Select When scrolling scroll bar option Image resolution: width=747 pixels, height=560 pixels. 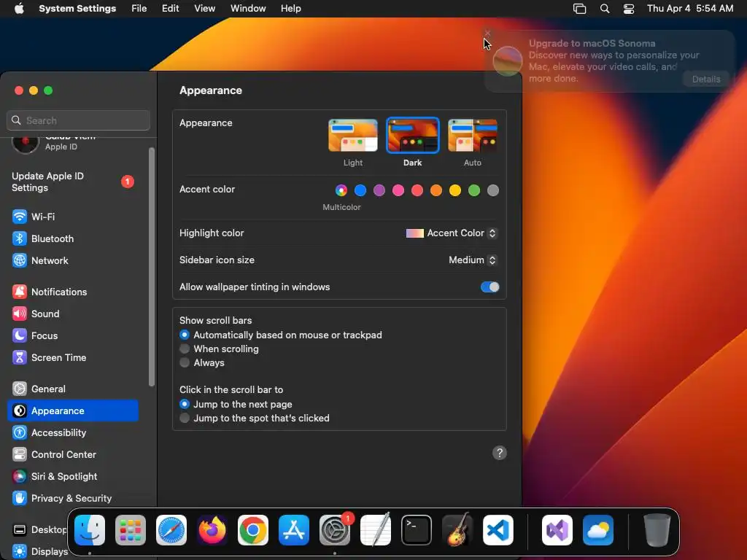[x=219, y=349]
